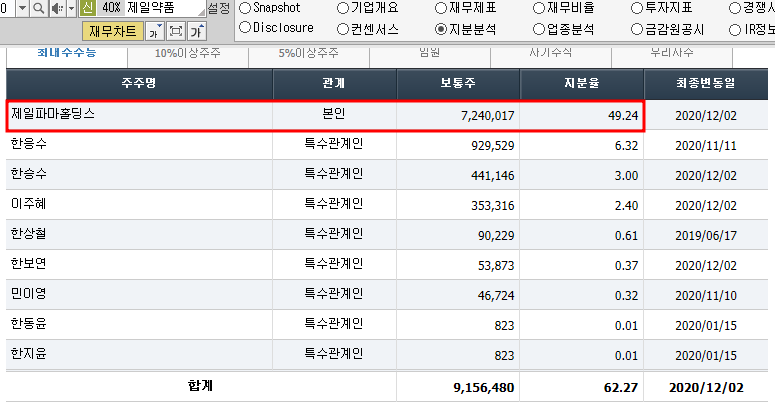Click ownership ratio 6.32

click(x=626, y=146)
